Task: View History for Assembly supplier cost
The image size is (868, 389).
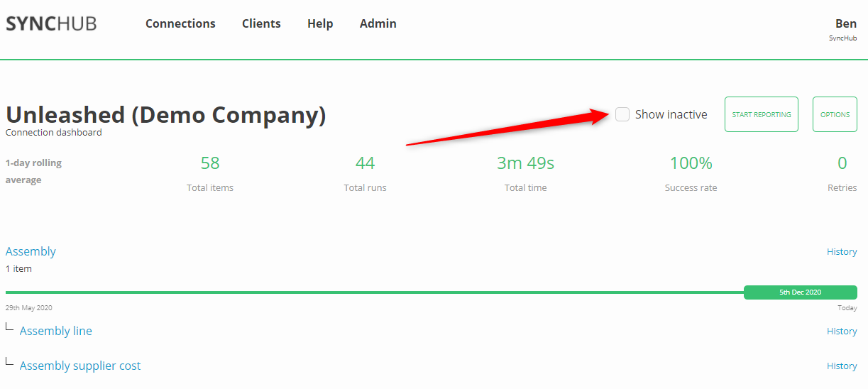Action: [842, 366]
